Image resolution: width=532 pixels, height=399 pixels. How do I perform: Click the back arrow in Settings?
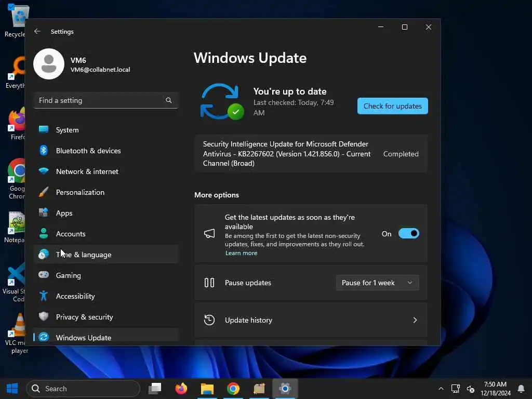[x=37, y=31]
